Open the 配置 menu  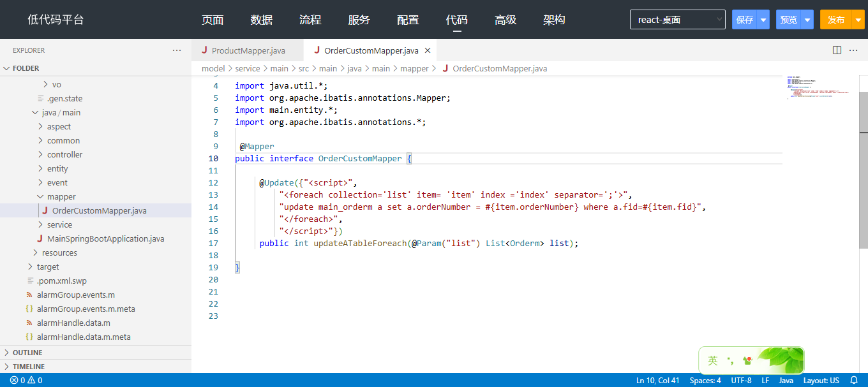pos(408,20)
